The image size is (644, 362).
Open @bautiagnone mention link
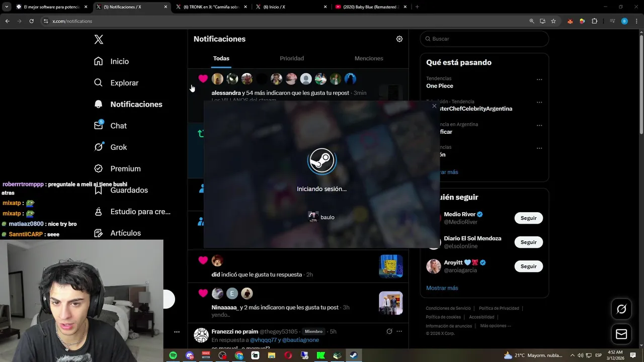point(300,340)
